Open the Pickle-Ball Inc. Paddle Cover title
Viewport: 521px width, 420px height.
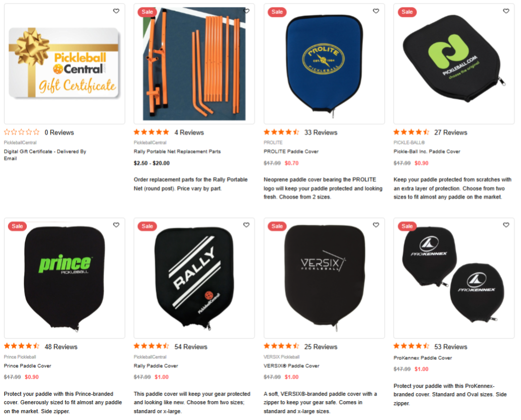pyautogui.click(x=426, y=152)
